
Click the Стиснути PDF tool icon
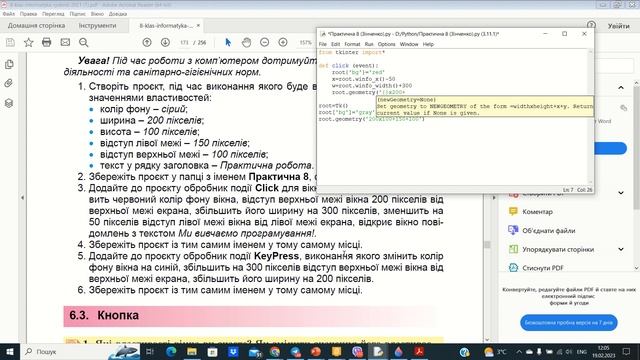(x=513, y=268)
